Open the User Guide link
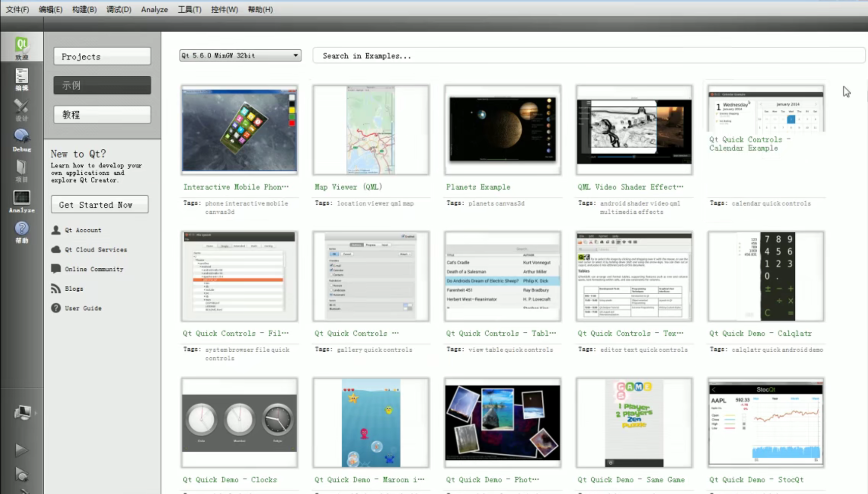The height and width of the screenshot is (494, 868). pyautogui.click(x=83, y=308)
